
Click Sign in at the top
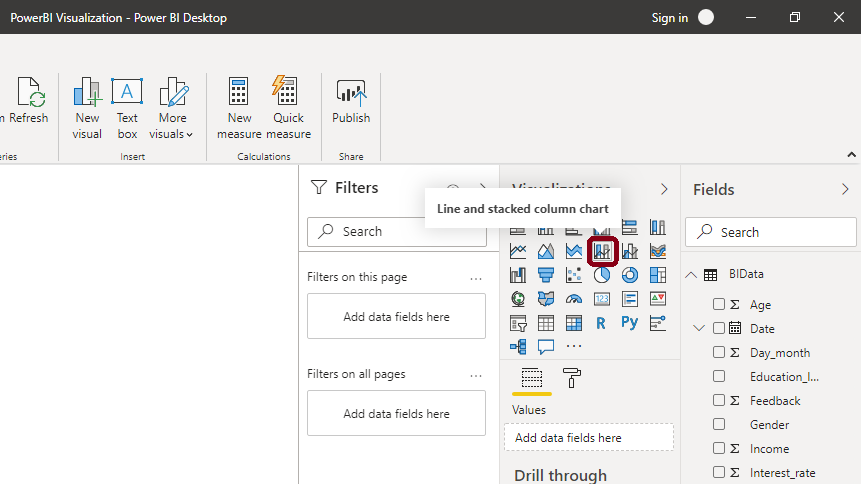tap(669, 17)
